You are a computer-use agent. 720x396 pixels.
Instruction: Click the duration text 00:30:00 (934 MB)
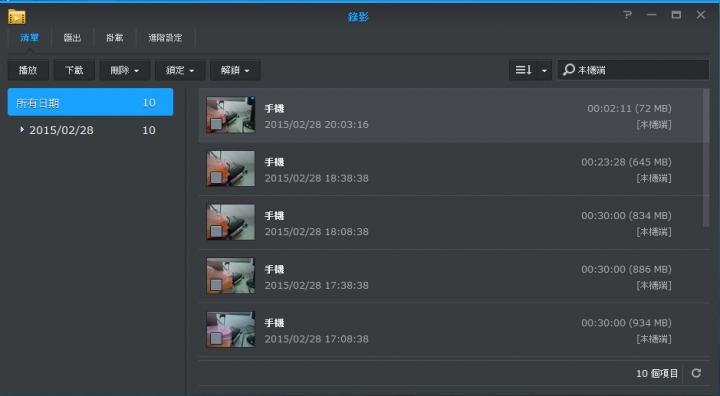626,323
